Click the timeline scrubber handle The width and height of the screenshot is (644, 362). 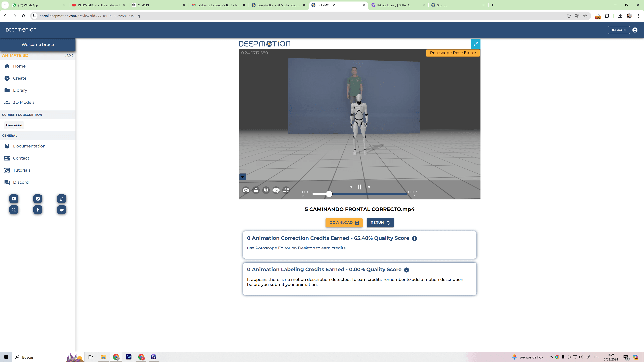pyautogui.click(x=329, y=194)
